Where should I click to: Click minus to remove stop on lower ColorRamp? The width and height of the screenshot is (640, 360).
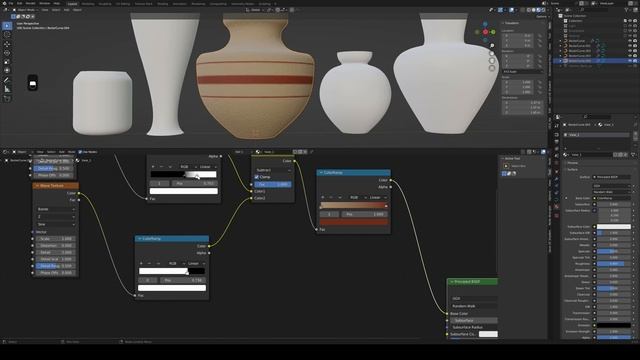point(149,263)
